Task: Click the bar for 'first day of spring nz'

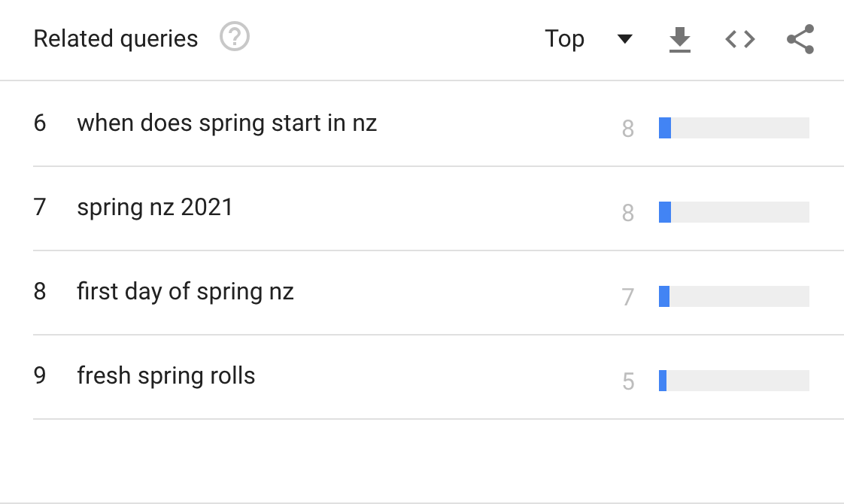Action: click(x=733, y=296)
